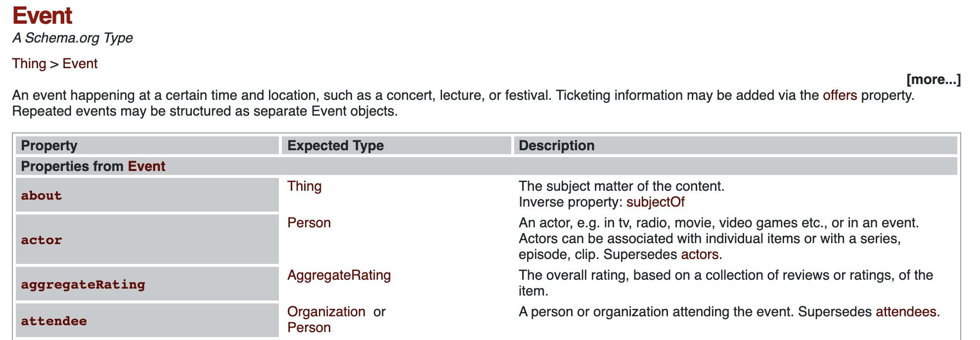This screenshot has height=340, width=980.
Task: Click the AggregateRating expected type link
Action: [339, 275]
